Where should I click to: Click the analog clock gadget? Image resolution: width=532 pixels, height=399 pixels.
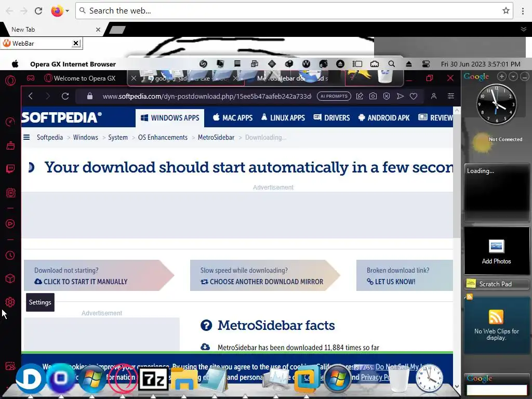[x=496, y=103]
